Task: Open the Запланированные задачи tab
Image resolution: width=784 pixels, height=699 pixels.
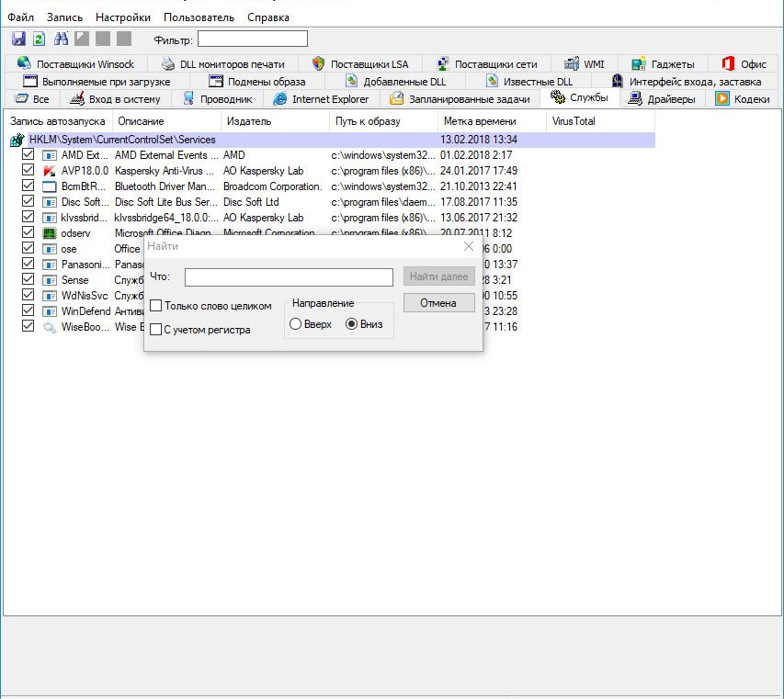Action: coord(460,99)
